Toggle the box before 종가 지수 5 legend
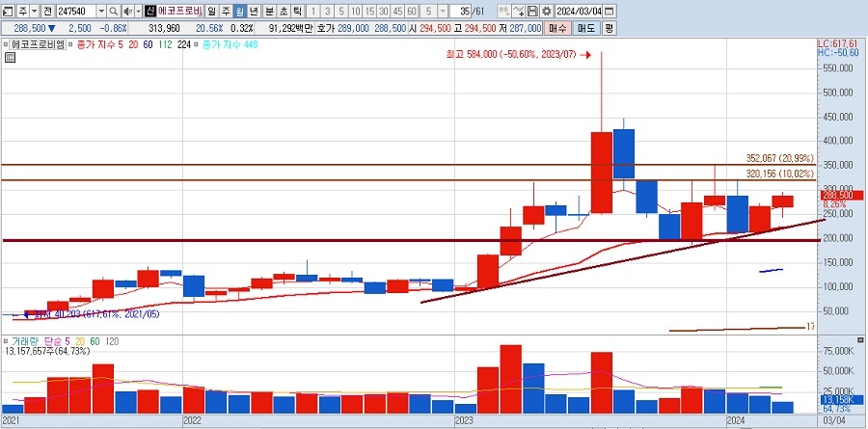This screenshot has width=868, height=429. (x=71, y=44)
